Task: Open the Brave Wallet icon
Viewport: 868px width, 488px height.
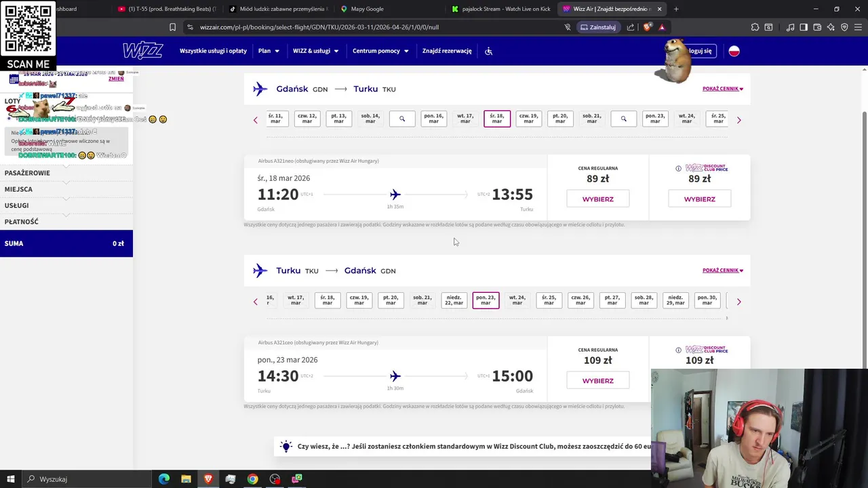Action: click(817, 27)
